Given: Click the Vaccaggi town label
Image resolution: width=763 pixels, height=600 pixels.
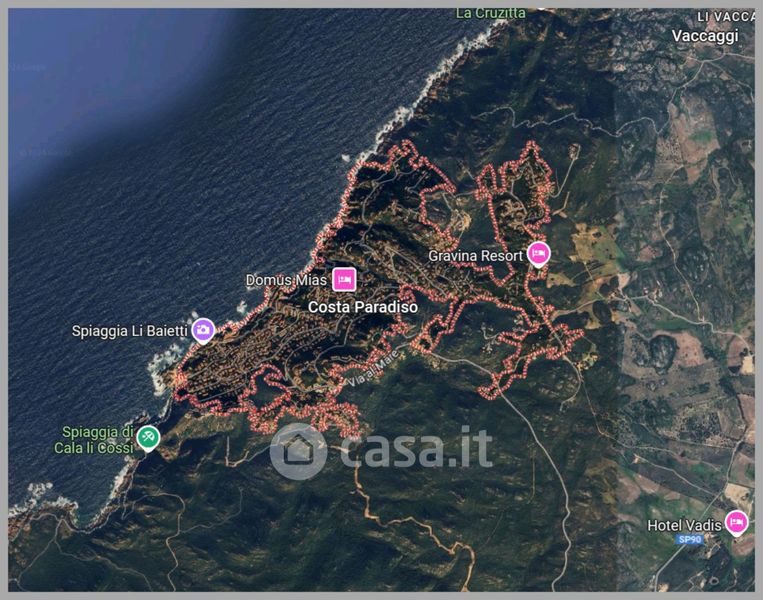Looking at the screenshot, I should pyautogui.click(x=705, y=36).
